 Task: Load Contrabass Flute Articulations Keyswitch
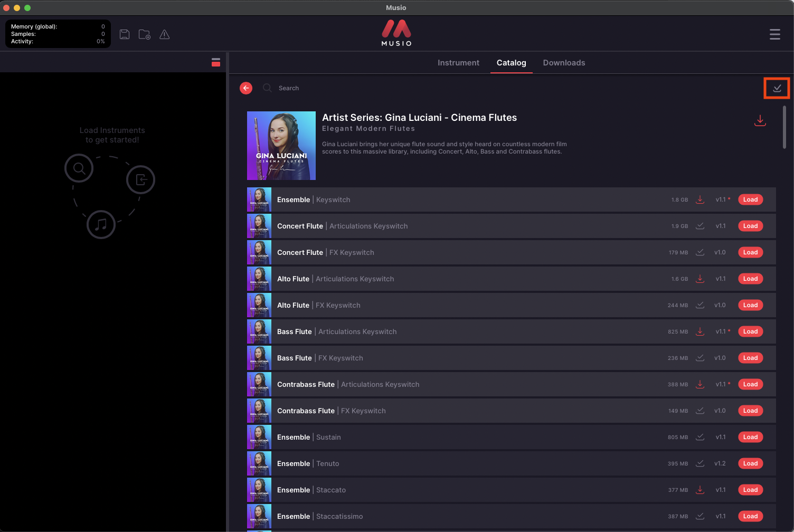750,384
